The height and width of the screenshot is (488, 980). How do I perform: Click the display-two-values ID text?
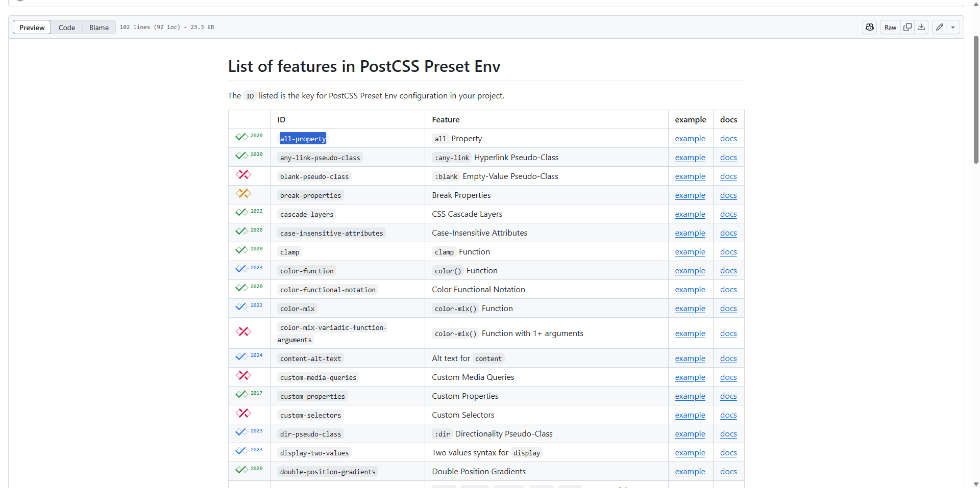pos(314,453)
